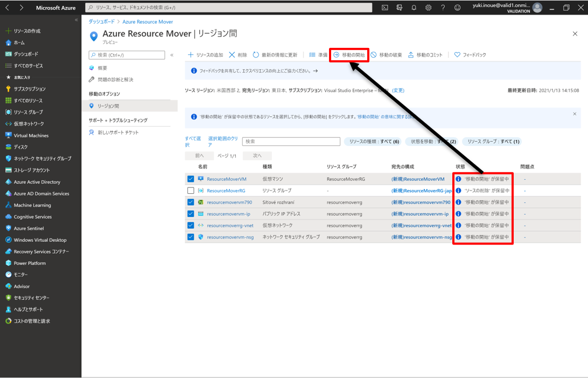This screenshot has width=588, height=378.
Task: Open リソース グループ : すべて (1) filter
Action: tap(493, 142)
